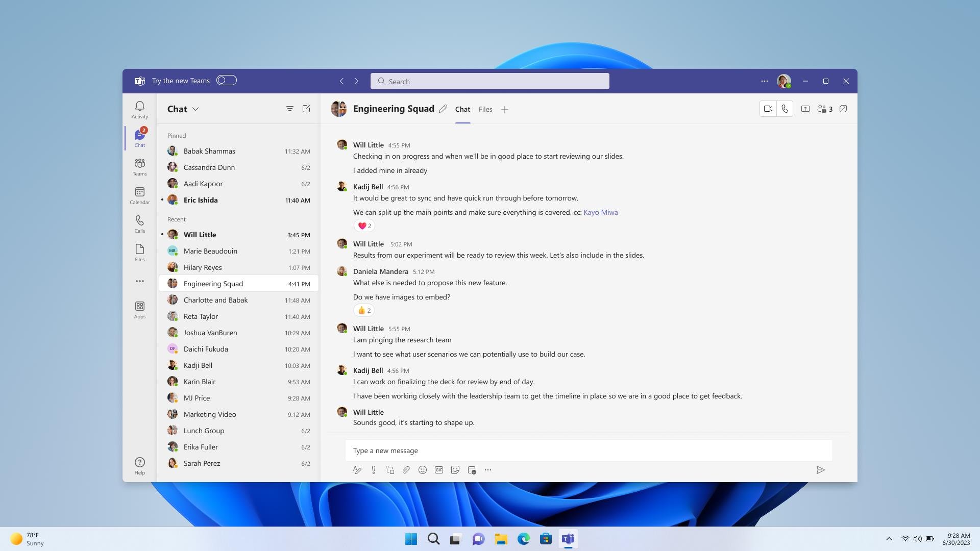Image resolution: width=980 pixels, height=551 pixels.
Task: Open unread chat from Will Little
Action: click(x=238, y=235)
